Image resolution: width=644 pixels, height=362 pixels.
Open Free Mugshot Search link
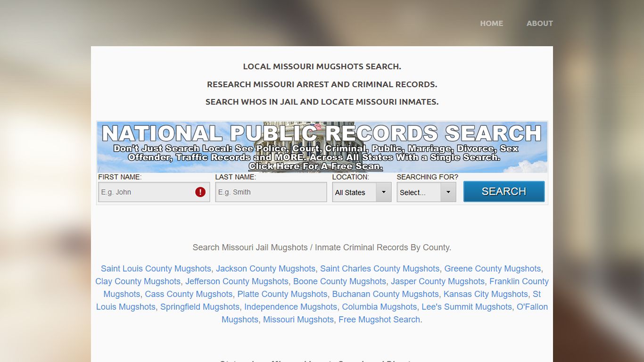[x=379, y=320]
